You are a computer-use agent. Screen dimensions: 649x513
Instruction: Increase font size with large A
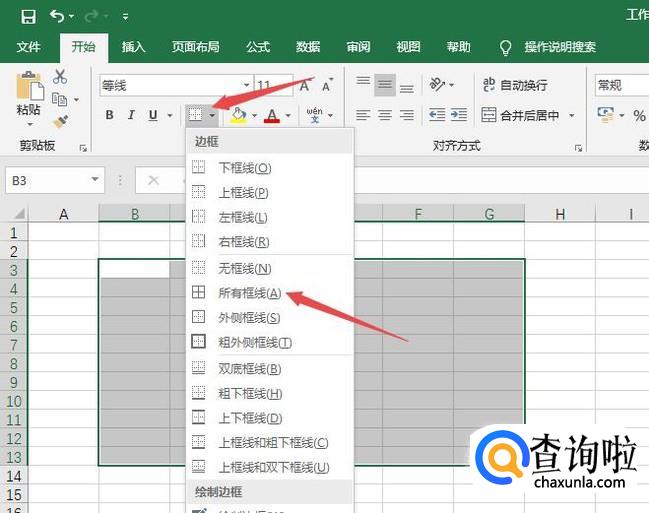click(305, 86)
